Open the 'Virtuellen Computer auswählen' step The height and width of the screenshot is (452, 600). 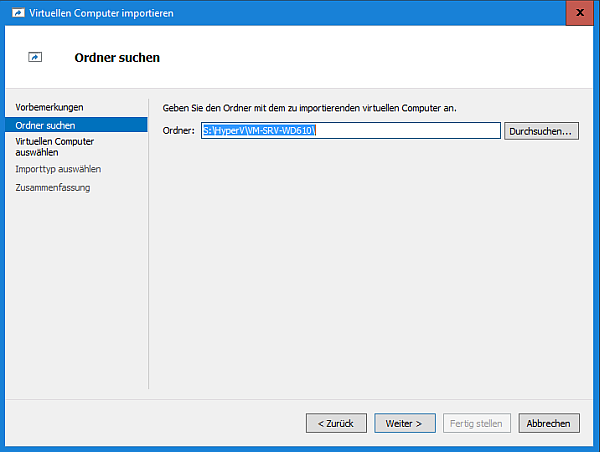(54, 147)
